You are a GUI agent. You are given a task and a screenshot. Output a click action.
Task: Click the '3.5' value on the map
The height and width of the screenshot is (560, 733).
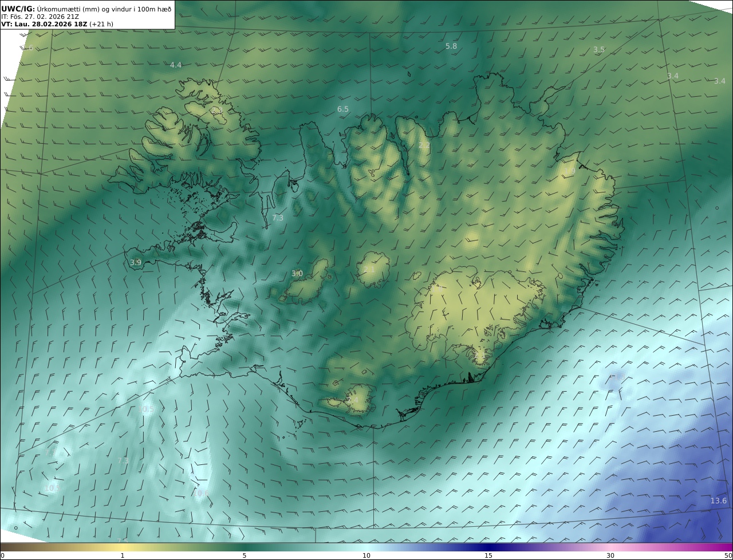pyautogui.click(x=598, y=50)
